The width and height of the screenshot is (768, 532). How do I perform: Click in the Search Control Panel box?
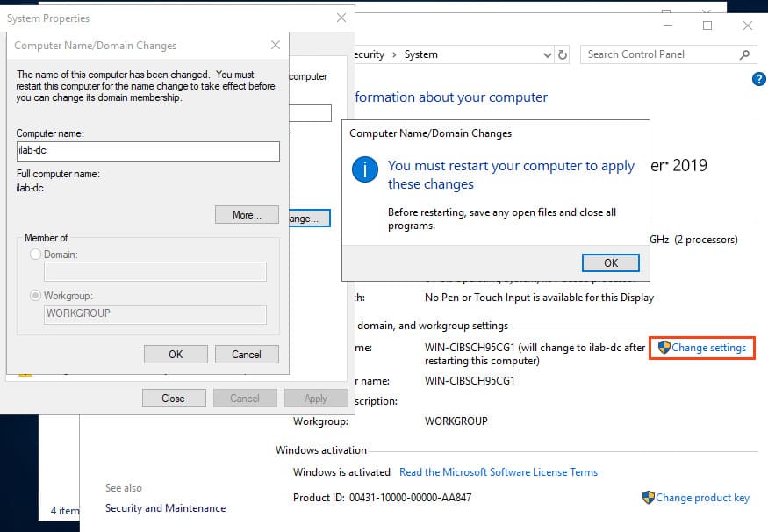[x=658, y=54]
